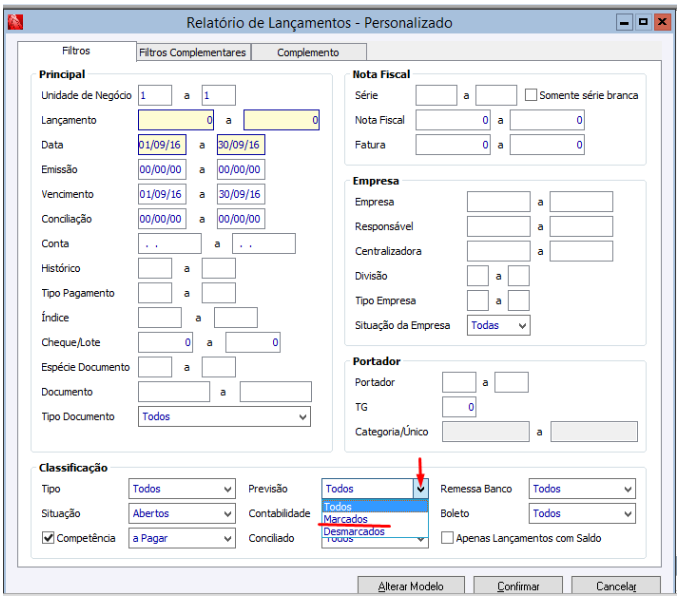Viewport: 681px width, 596px height.
Task: Open the Boleto dropdown
Action: pyautogui.click(x=582, y=513)
